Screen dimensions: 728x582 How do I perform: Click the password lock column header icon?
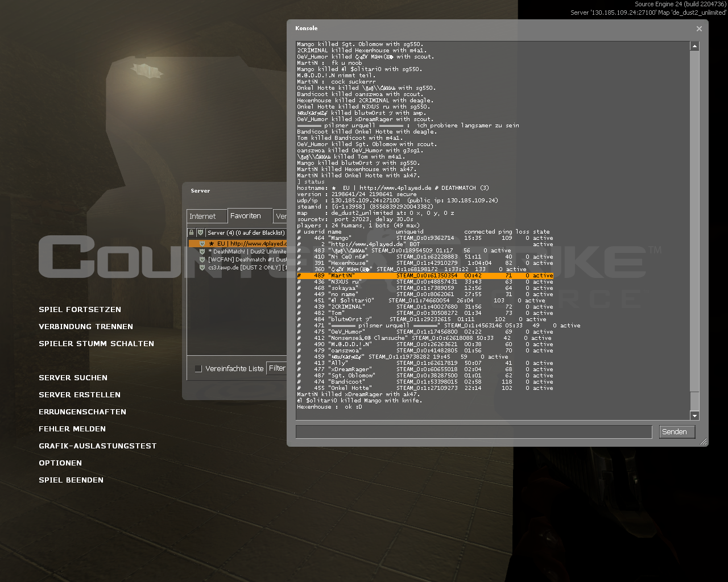point(192,232)
